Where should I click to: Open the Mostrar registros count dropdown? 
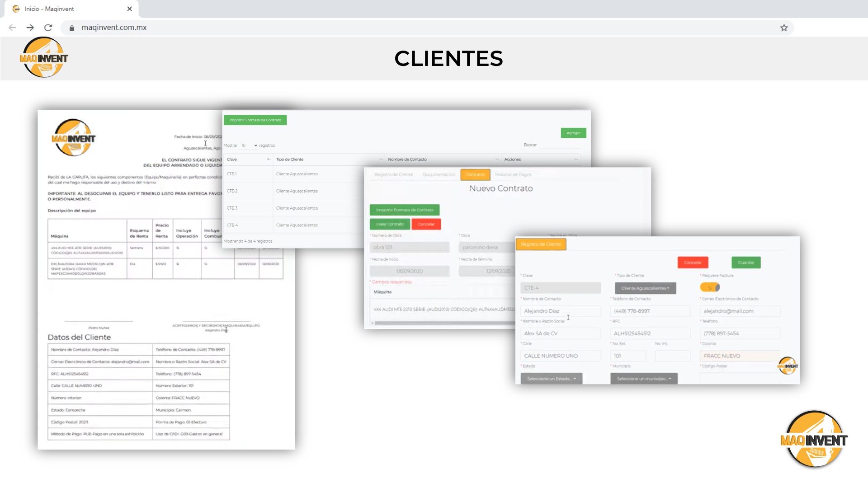click(x=249, y=145)
